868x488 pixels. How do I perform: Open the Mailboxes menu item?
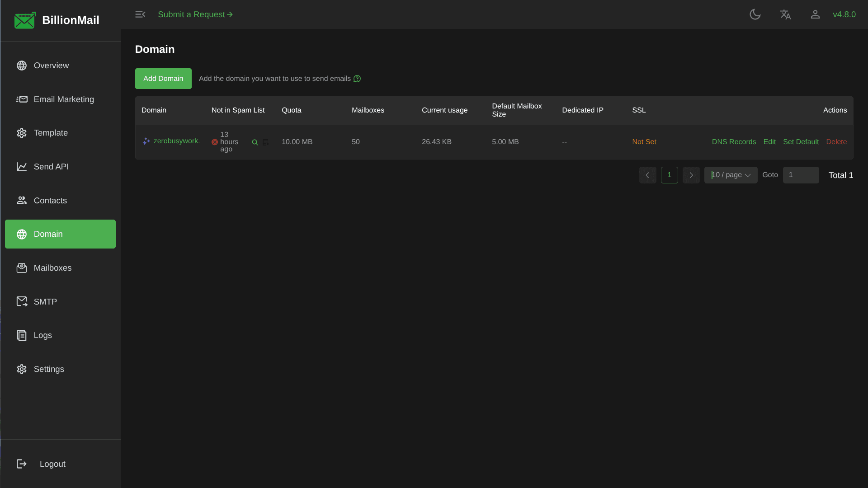[x=52, y=268]
